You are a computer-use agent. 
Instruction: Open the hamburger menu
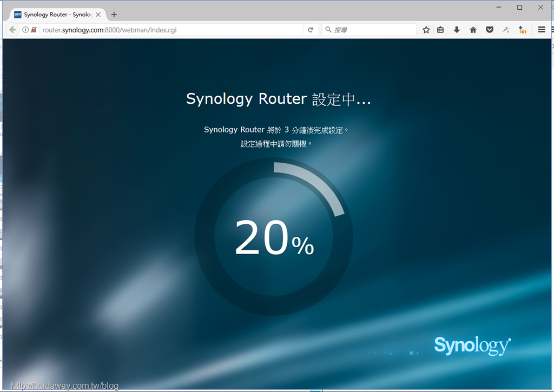point(542,30)
